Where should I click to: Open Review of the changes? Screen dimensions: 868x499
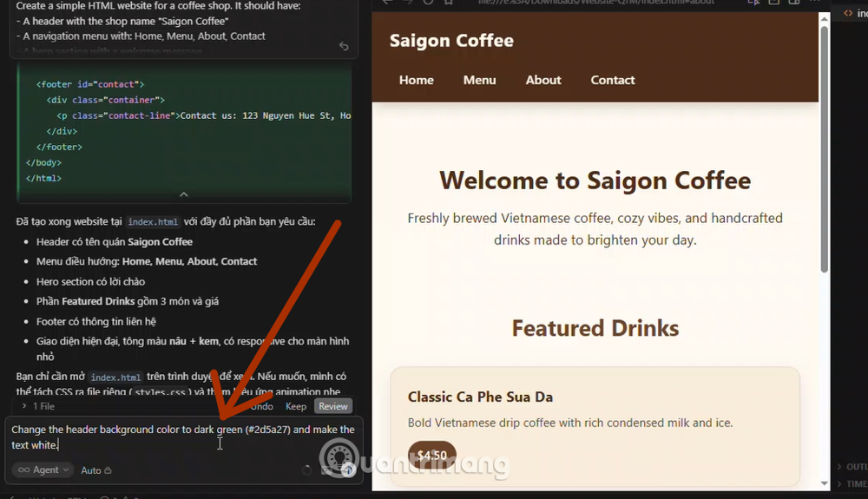click(x=332, y=406)
